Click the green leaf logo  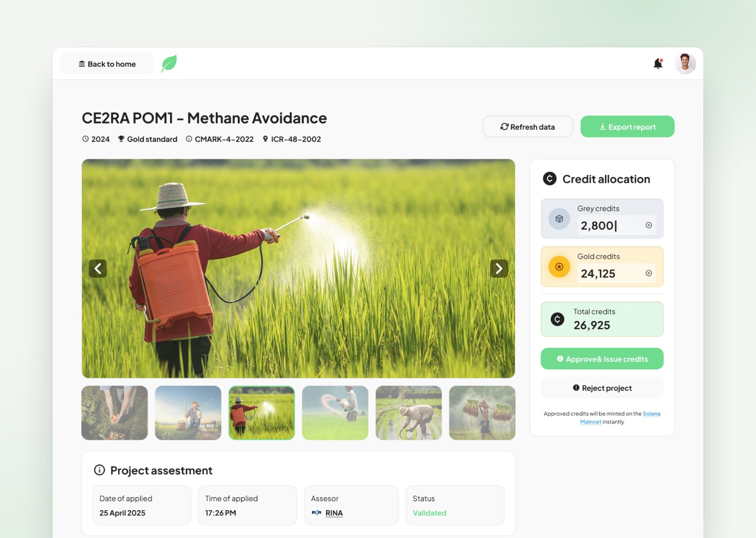point(169,64)
